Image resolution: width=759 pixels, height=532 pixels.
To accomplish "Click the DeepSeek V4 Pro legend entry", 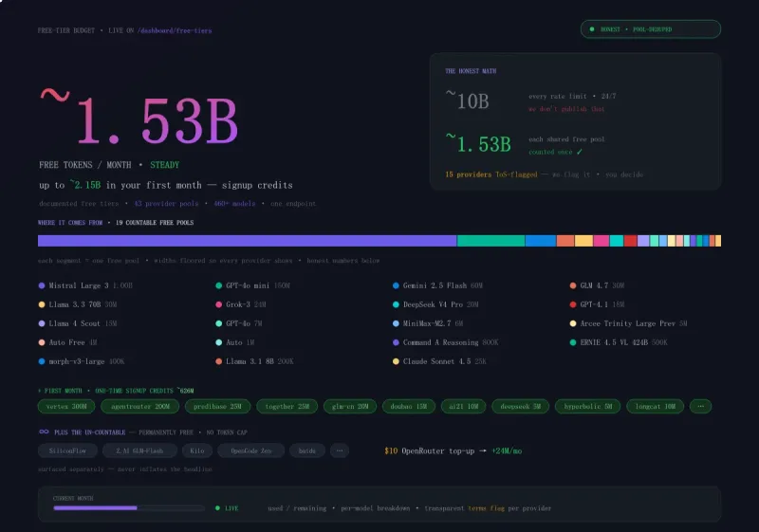I will pyautogui.click(x=435, y=304).
